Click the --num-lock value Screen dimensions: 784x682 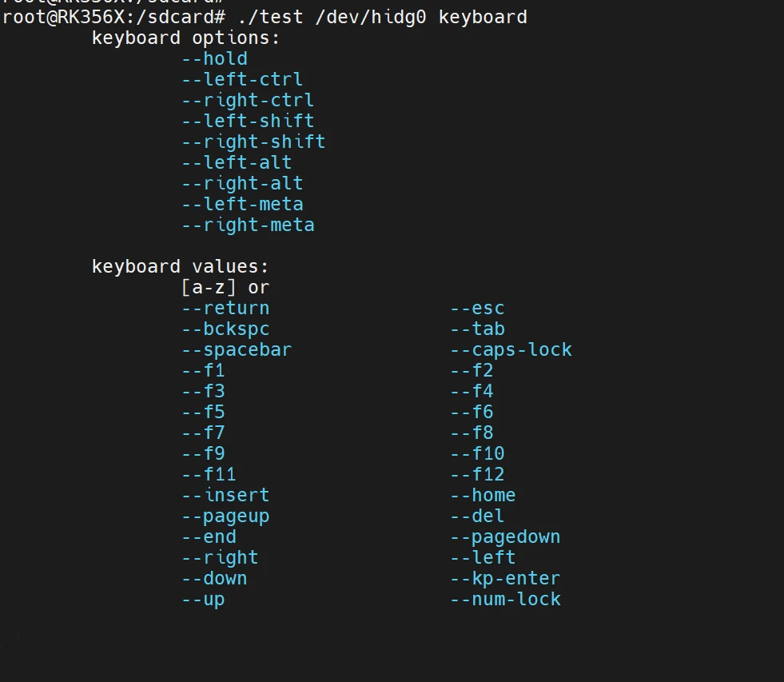(506, 600)
